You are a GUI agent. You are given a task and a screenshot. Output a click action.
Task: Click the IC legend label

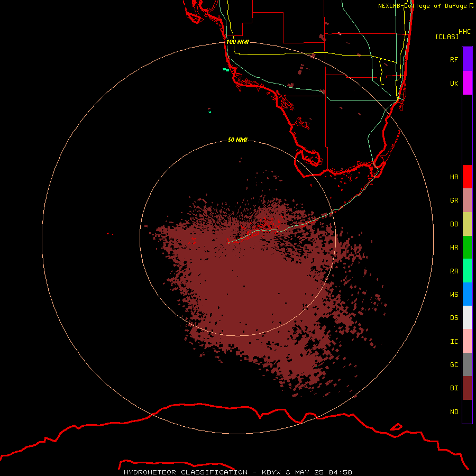[x=454, y=342]
